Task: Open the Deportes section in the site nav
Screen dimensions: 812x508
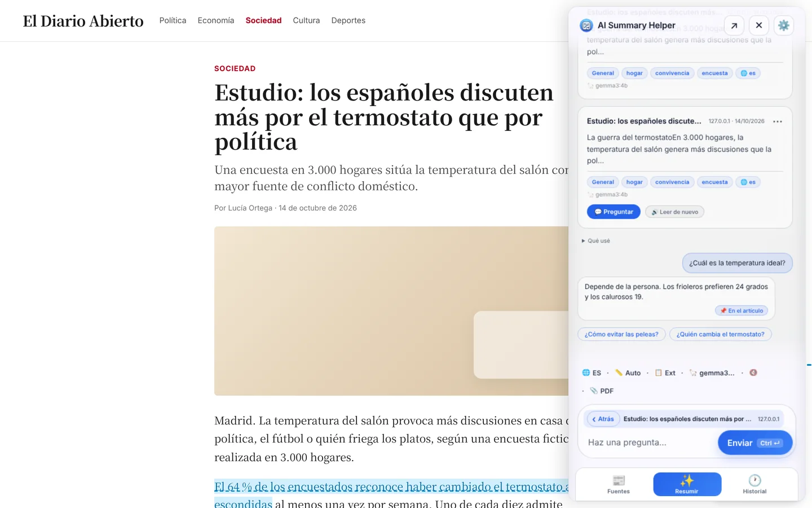Action: click(348, 20)
